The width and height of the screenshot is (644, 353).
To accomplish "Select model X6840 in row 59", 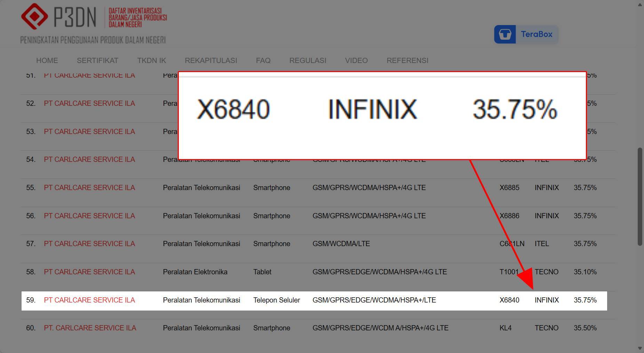I will click(x=509, y=300).
